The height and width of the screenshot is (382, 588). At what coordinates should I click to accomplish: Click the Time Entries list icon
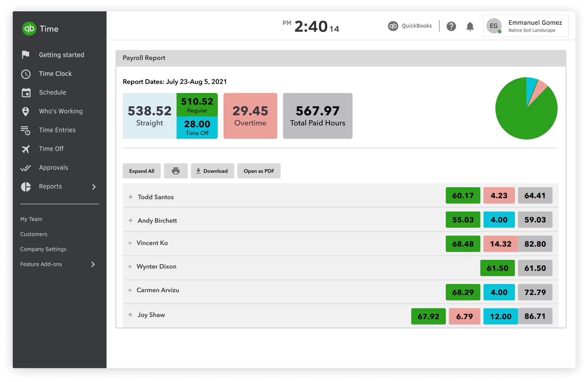pyautogui.click(x=26, y=130)
